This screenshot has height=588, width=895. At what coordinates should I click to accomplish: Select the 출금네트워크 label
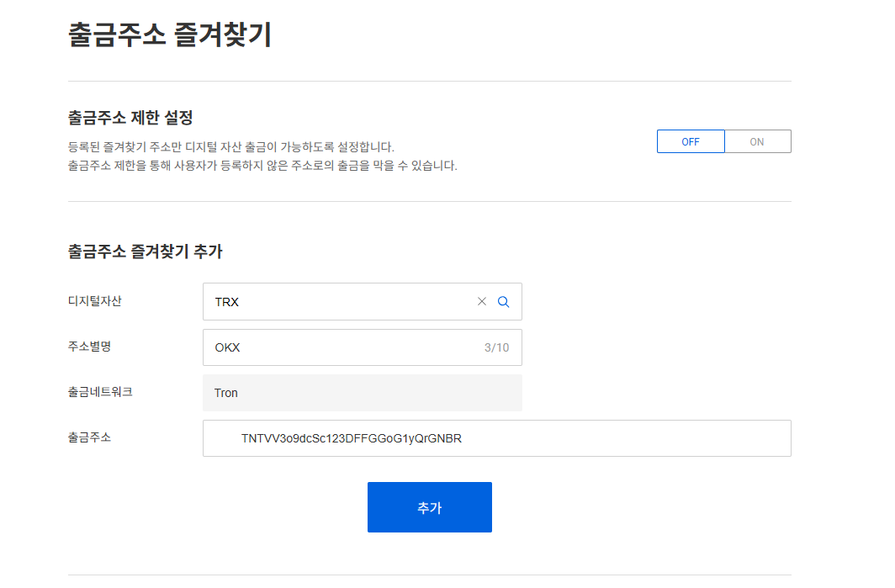click(x=100, y=392)
